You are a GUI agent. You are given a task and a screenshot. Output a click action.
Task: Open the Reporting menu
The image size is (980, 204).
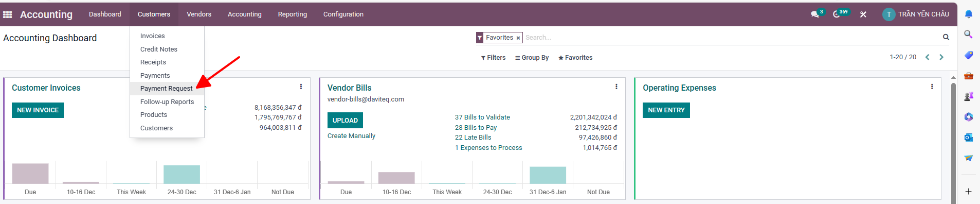click(292, 14)
